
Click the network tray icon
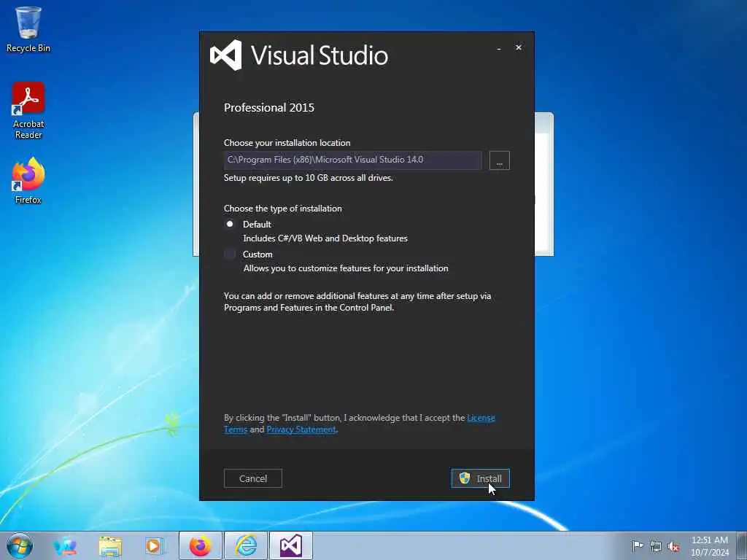click(656, 546)
